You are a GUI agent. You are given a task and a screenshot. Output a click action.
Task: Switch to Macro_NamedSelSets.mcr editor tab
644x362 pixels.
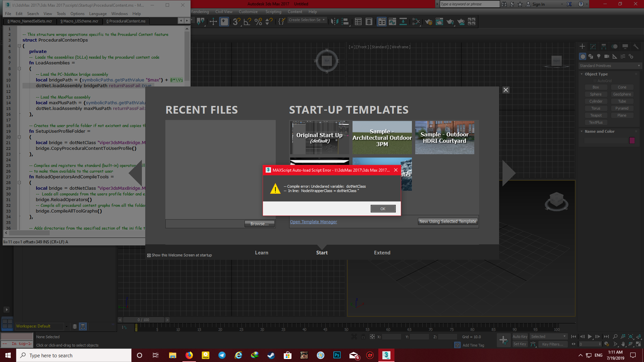pyautogui.click(x=30, y=21)
